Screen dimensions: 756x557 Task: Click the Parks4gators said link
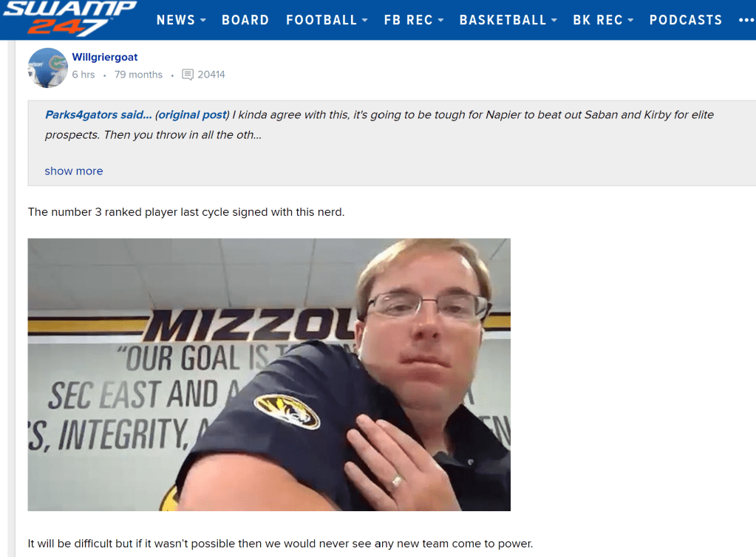[98, 115]
